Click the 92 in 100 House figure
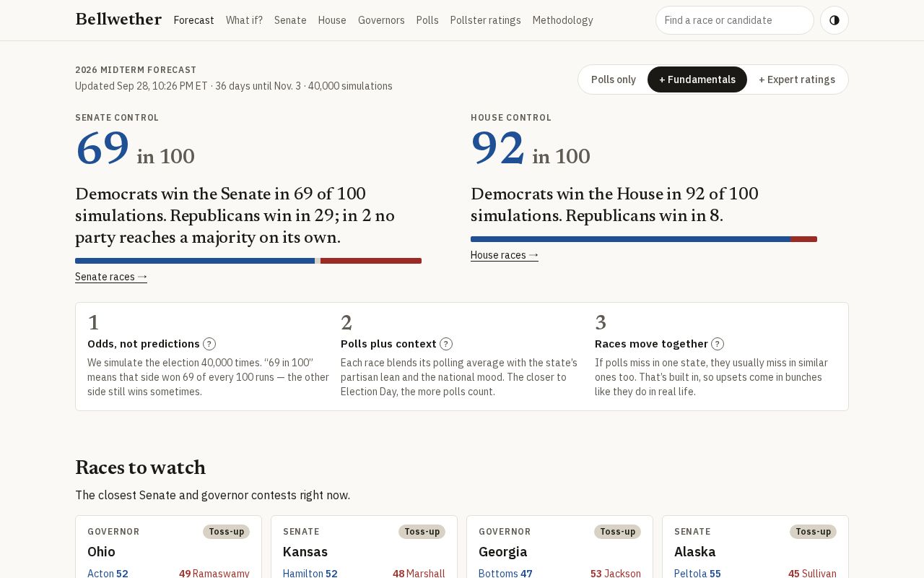Screen dimensions: 924x578 pyautogui.click(x=531, y=149)
